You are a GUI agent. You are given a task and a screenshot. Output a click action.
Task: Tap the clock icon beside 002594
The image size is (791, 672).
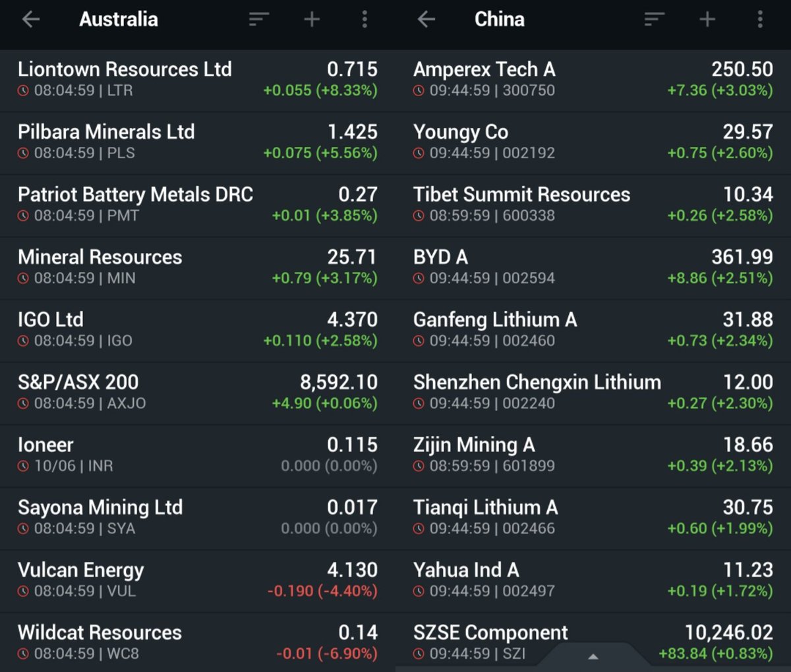coord(419,279)
